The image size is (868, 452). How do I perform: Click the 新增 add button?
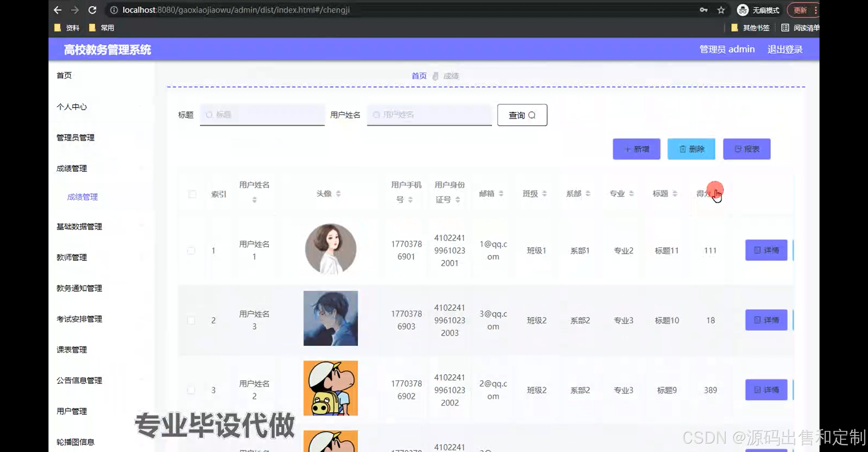coord(636,149)
